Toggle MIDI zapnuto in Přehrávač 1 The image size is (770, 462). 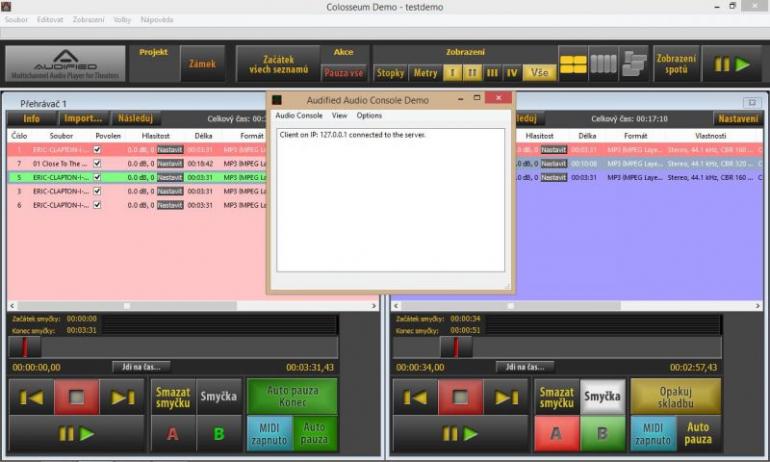(x=269, y=434)
